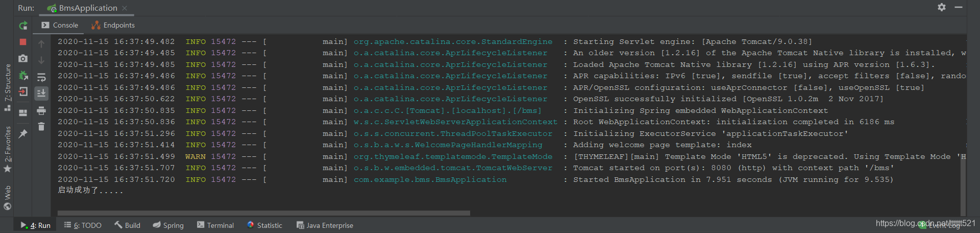Clear console with the trash icon
The image size is (980, 233).
tap(41, 126)
